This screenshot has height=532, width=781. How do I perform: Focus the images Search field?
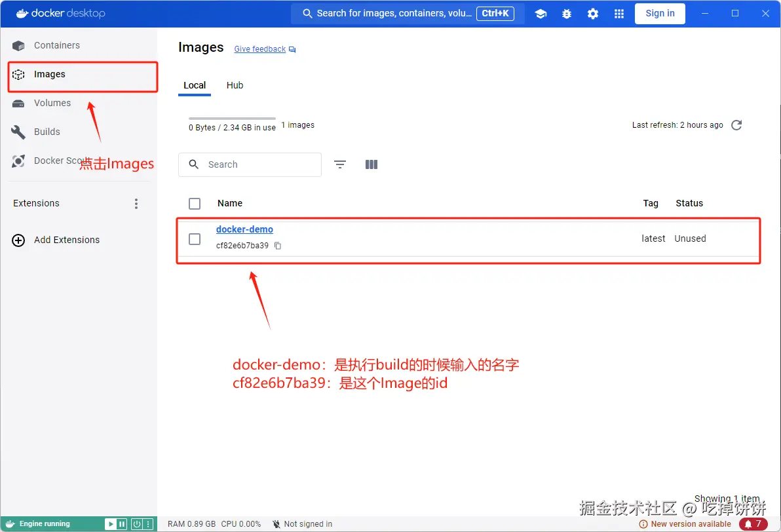(250, 164)
